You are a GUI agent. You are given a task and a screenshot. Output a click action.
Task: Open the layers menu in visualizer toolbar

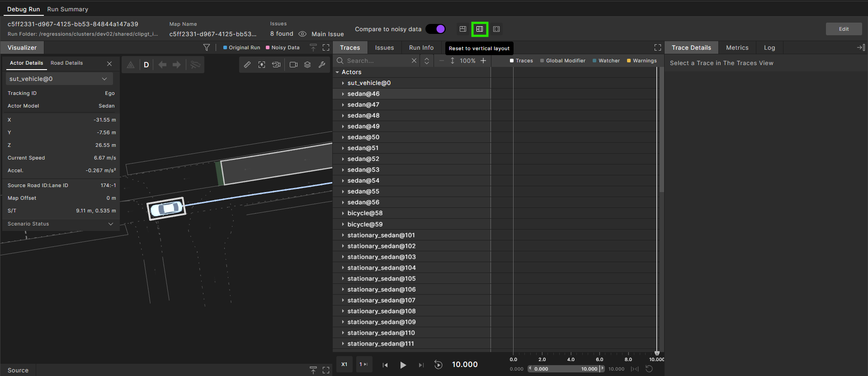307,65
